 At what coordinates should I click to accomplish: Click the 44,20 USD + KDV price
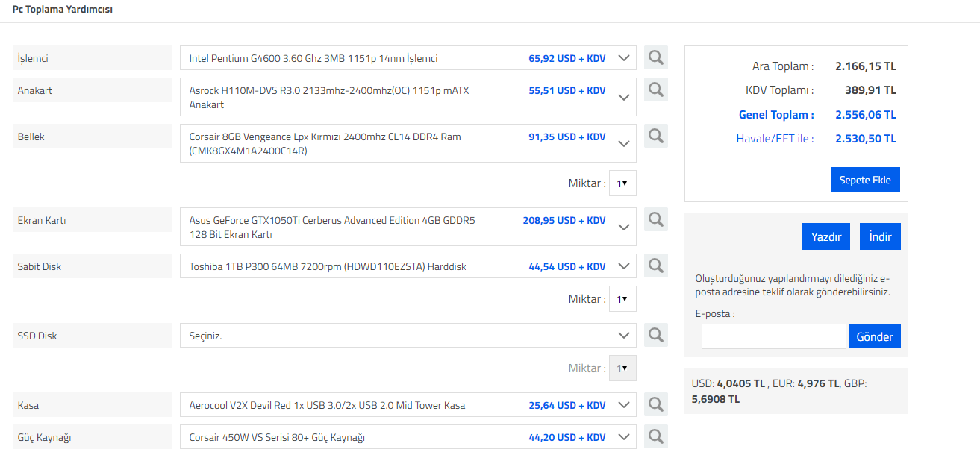(x=567, y=437)
